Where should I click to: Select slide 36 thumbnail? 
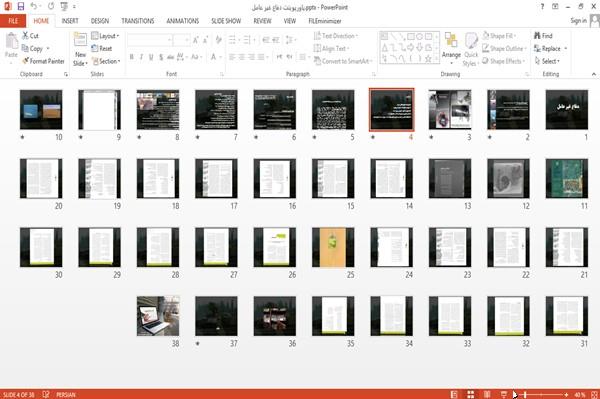coord(275,316)
